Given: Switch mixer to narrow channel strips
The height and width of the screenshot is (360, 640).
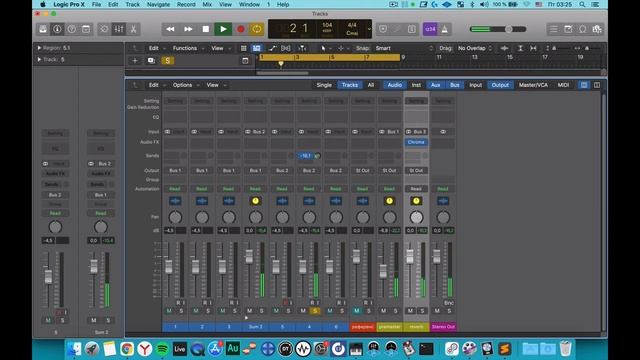Looking at the screenshot, I should pos(584,85).
